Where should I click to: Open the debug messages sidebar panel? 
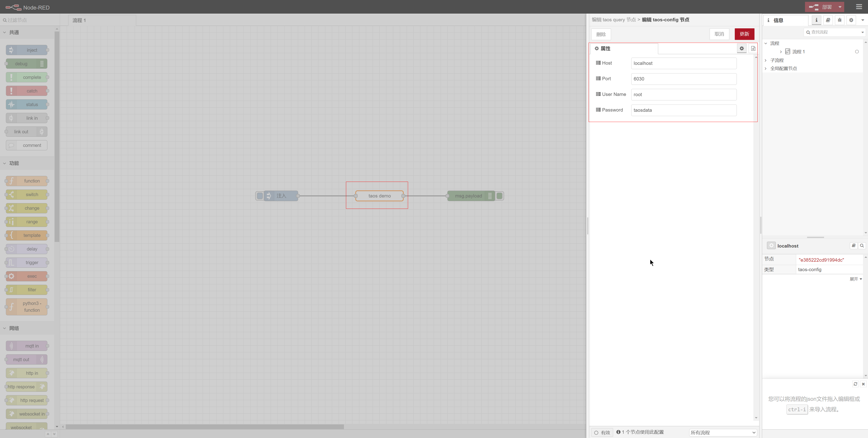pyautogui.click(x=839, y=20)
